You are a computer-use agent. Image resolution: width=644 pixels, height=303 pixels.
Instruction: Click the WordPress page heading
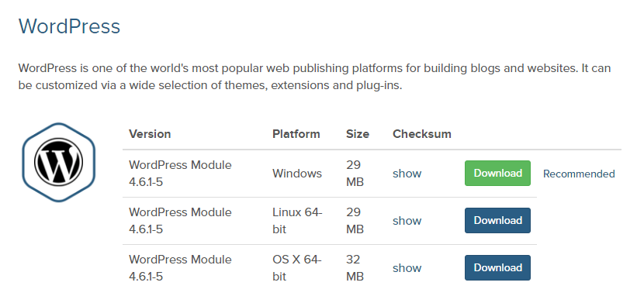click(x=69, y=26)
